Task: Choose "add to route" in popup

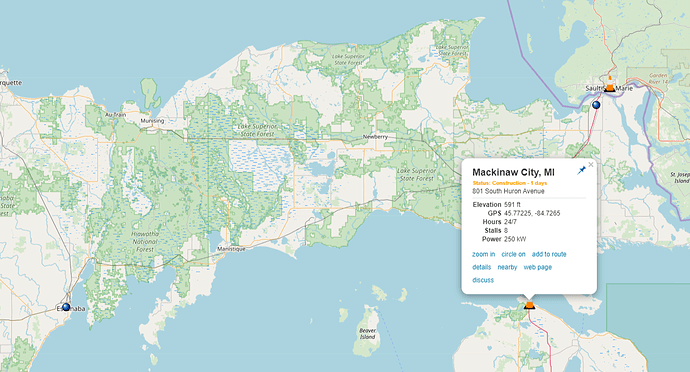Action: [549, 254]
